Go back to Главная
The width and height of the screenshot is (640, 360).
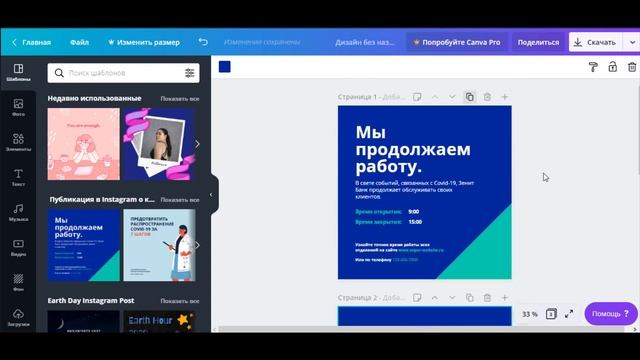tap(31, 42)
